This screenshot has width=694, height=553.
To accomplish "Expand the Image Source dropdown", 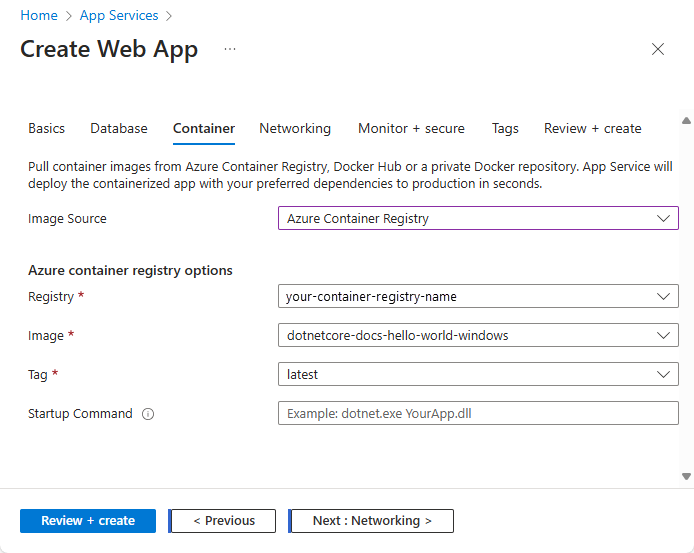I will pos(478,218).
